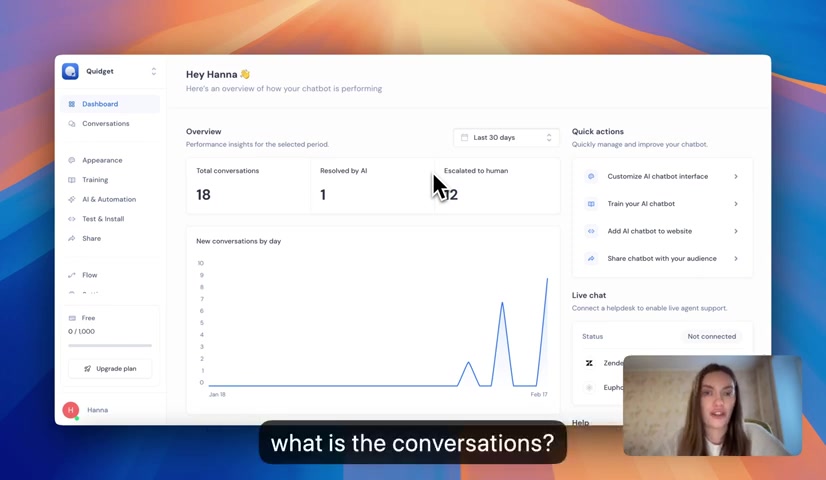The height and width of the screenshot is (480, 826).
Task: Click the Test & Install code icon
Action: (x=72, y=219)
